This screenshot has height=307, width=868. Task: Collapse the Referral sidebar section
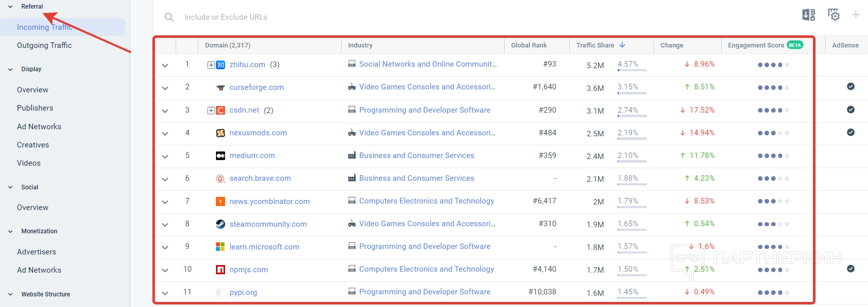click(x=11, y=7)
